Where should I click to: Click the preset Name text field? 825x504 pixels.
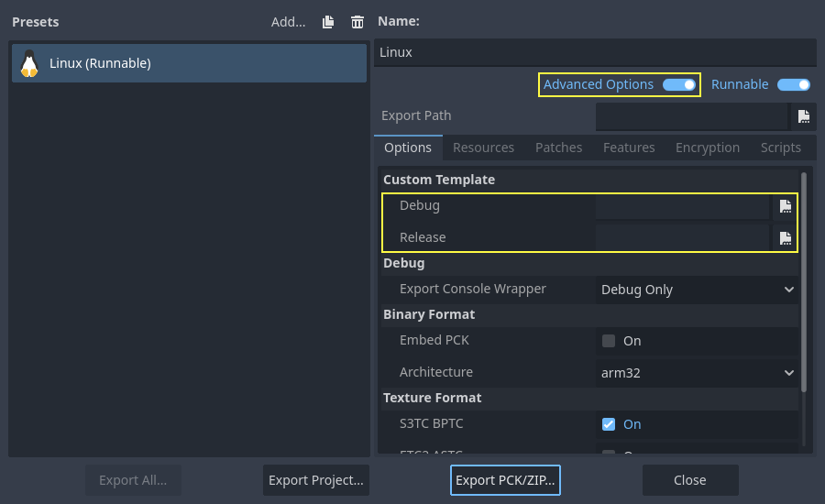tap(594, 52)
